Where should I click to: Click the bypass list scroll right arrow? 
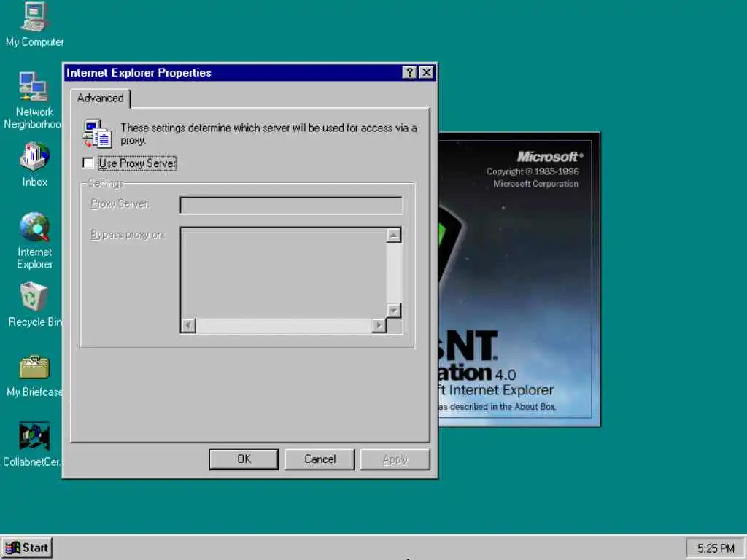379,325
